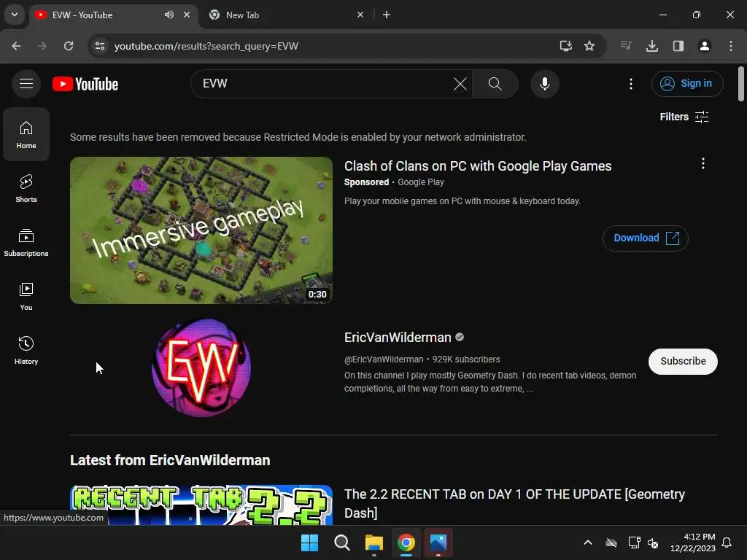This screenshot has height=560, width=747.
Task: Open Photos app from the taskbar
Action: click(x=438, y=542)
